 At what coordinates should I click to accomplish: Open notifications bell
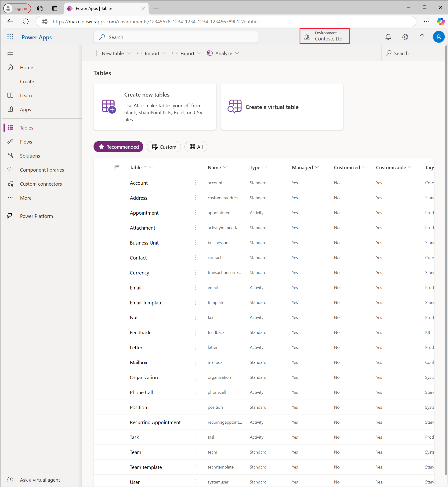[388, 37]
